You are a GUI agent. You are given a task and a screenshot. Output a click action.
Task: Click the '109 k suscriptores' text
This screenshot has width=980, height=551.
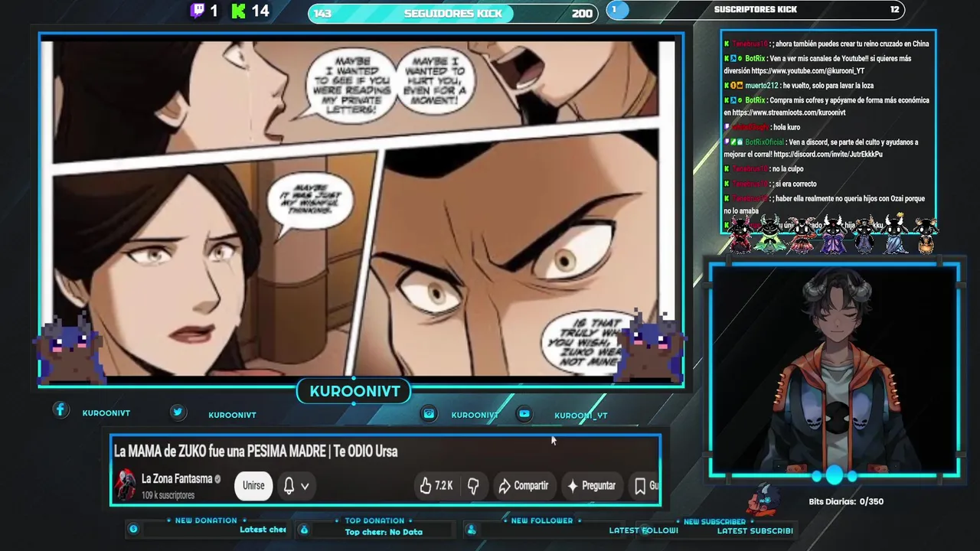point(168,495)
